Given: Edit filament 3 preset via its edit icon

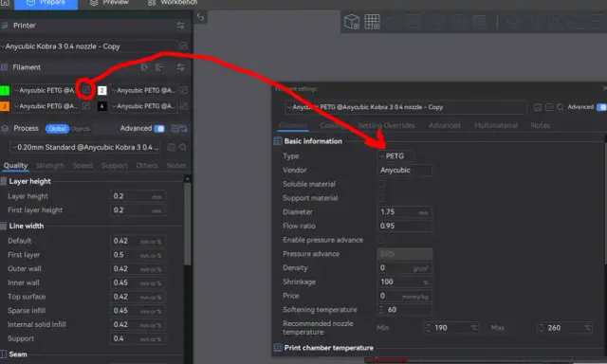Looking at the screenshot, I should tap(86, 106).
